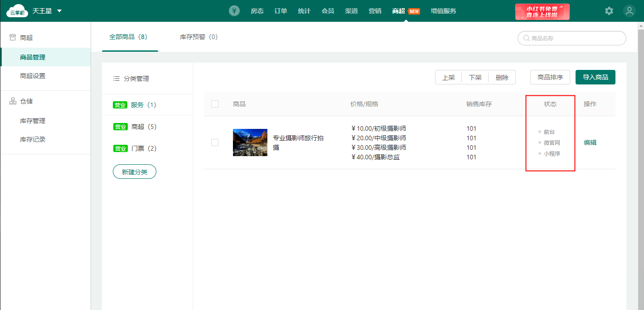Click the 导入商品 button

pos(595,77)
